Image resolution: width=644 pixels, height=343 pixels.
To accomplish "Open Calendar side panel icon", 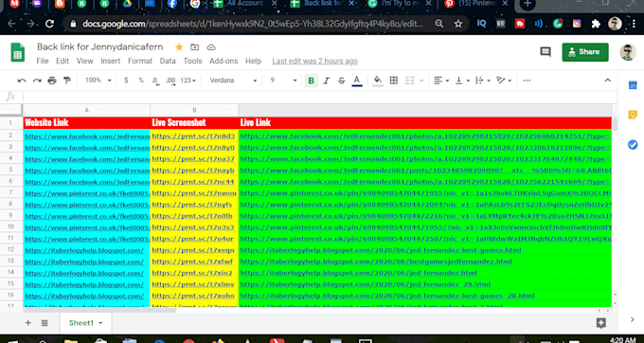I will point(633,85).
